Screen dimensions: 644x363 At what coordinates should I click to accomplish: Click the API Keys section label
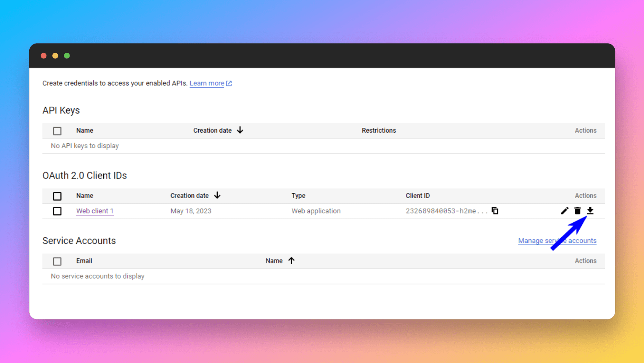coord(61,110)
